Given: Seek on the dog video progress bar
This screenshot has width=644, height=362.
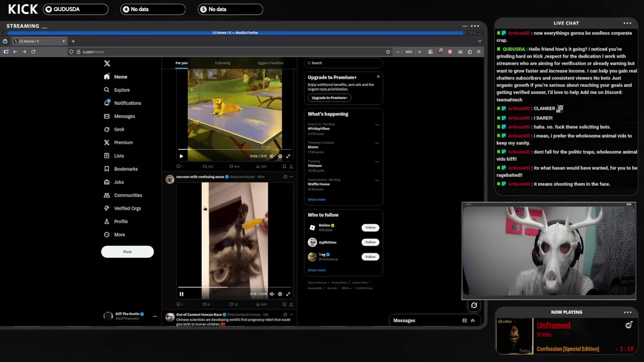Looking at the screenshot, I should (x=234, y=150).
